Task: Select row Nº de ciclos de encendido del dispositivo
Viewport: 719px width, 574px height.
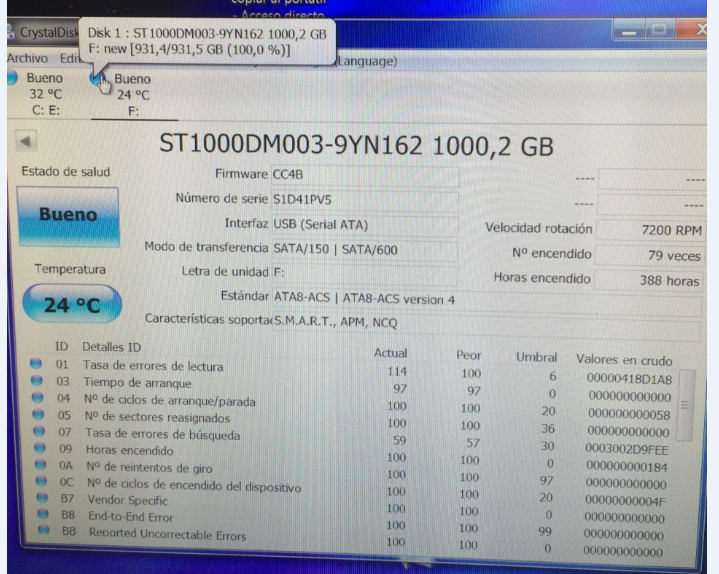Action: click(x=353, y=489)
